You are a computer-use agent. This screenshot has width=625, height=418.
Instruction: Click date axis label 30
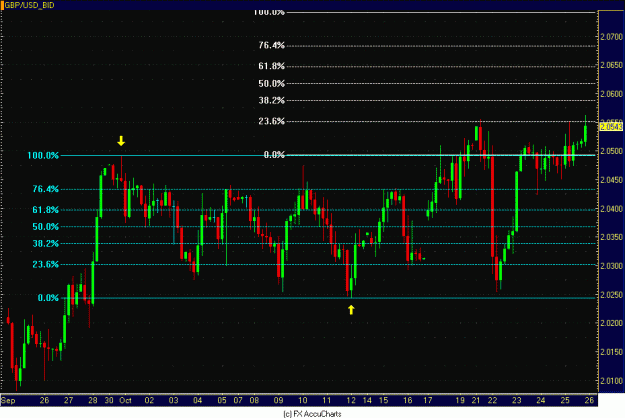pyautogui.click(x=109, y=400)
